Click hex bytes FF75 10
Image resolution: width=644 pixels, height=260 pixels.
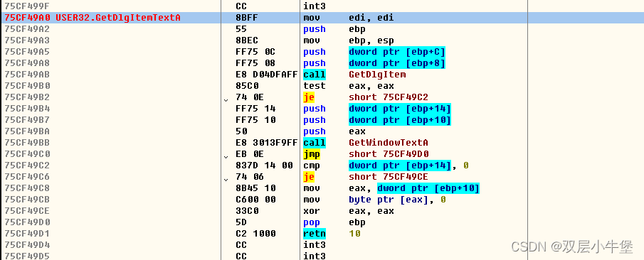pyautogui.click(x=255, y=120)
